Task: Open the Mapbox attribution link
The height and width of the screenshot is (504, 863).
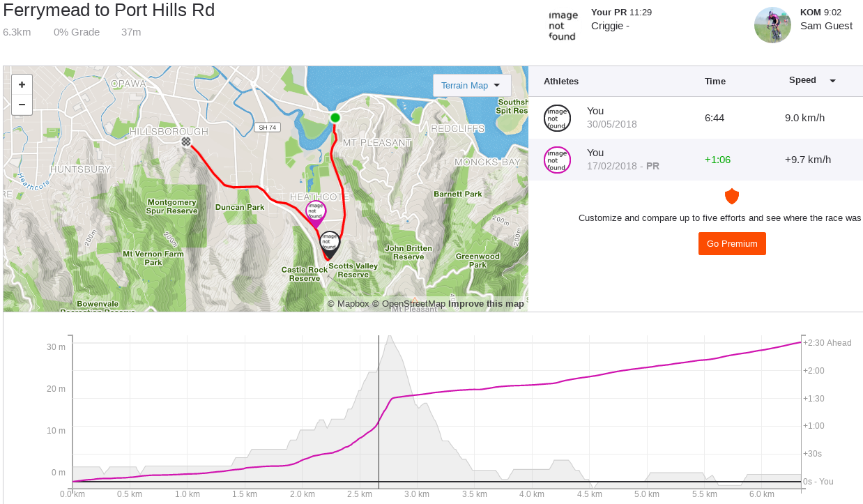Action: pyautogui.click(x=353, y=303)
